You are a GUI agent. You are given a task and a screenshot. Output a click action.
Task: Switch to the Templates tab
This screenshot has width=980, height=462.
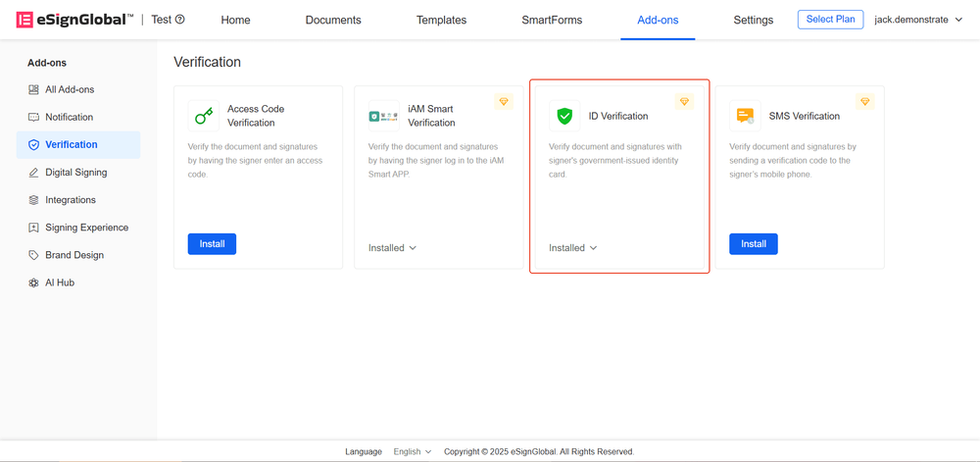(x=441, y=20)
